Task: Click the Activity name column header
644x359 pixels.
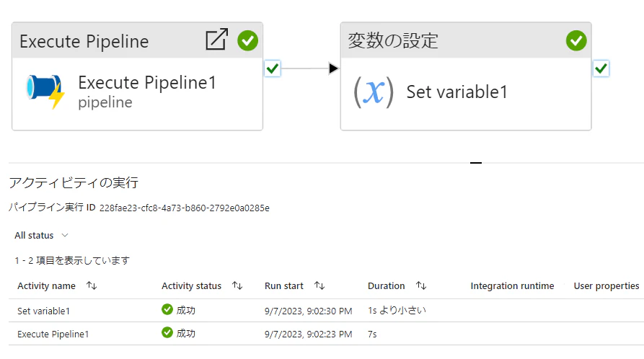Action: [46, 286]
